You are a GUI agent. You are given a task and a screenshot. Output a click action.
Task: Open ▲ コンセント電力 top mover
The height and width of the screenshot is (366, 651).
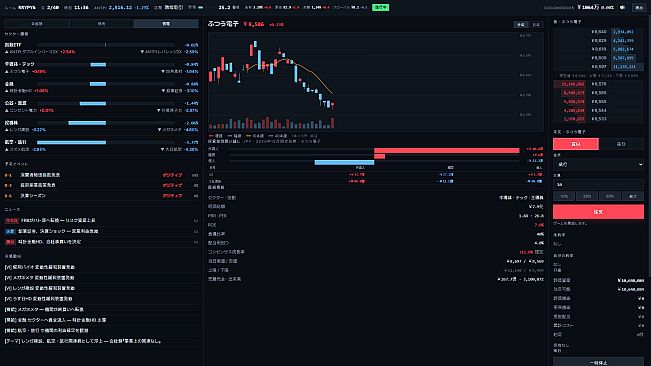click(x=29, y=110)
